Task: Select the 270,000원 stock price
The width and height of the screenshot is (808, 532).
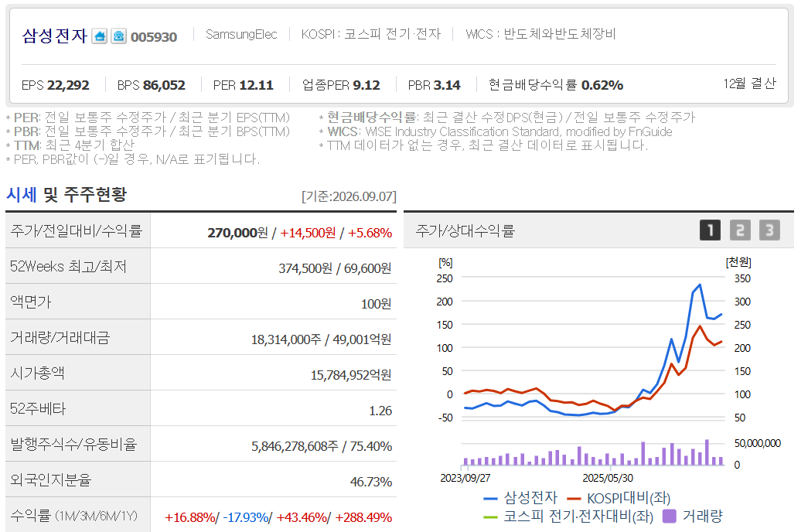Action: pyautogui.click(x=237, y=233)
